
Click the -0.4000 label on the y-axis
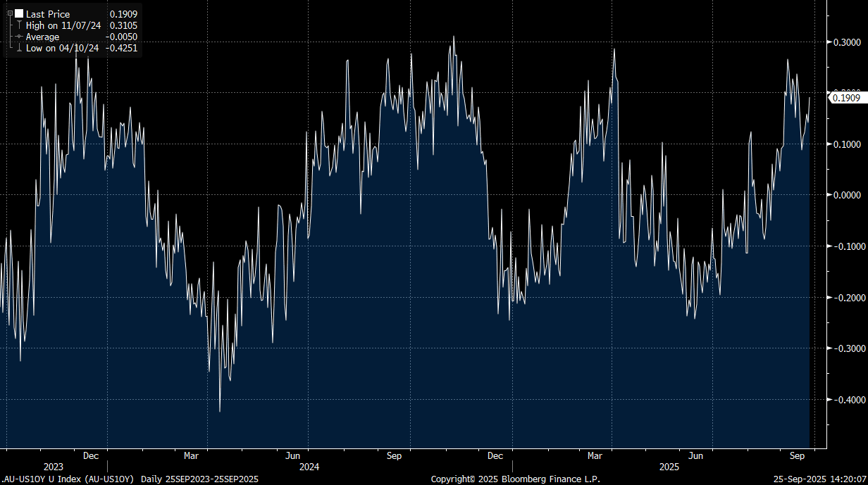(x=845, y=400)
